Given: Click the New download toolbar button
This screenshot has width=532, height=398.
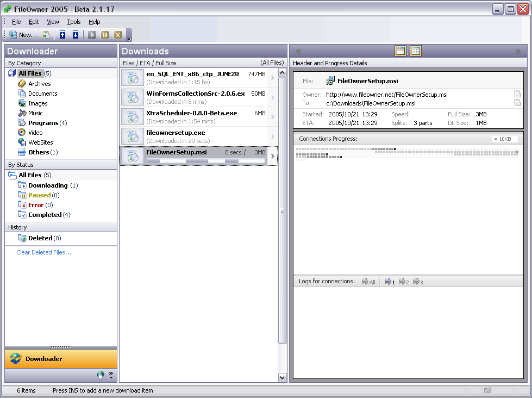Looking at the screenshot, I should coord(23,35).
